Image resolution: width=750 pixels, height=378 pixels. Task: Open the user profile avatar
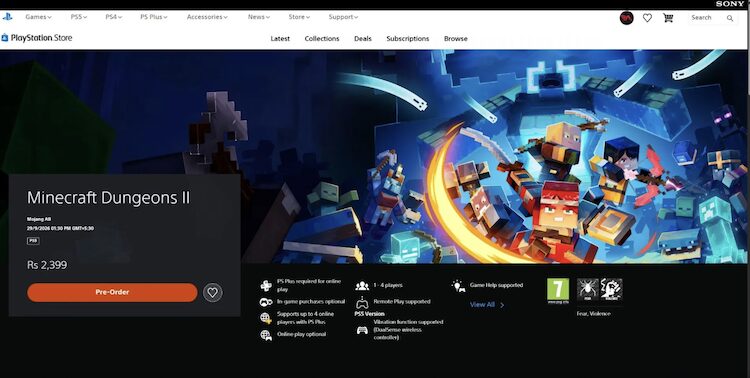(x=626, y=18)
